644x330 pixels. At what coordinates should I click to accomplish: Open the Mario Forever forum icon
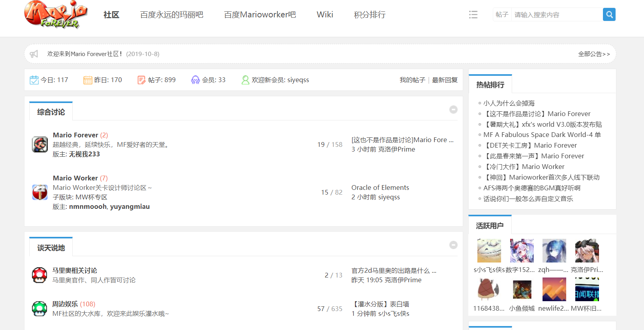(x=40, y=144)
